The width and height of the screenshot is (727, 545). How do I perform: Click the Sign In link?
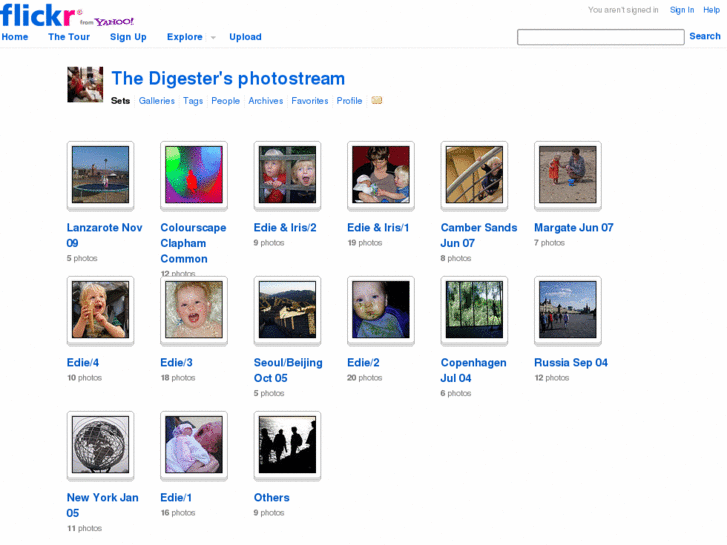click(682, 10)
